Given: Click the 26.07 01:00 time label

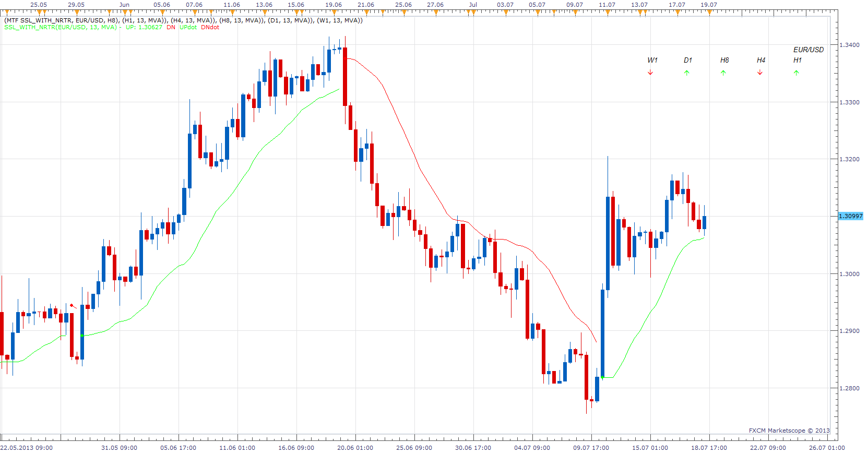Looking at the screenshot, I should pyautogui.click(x=827, y=448).
